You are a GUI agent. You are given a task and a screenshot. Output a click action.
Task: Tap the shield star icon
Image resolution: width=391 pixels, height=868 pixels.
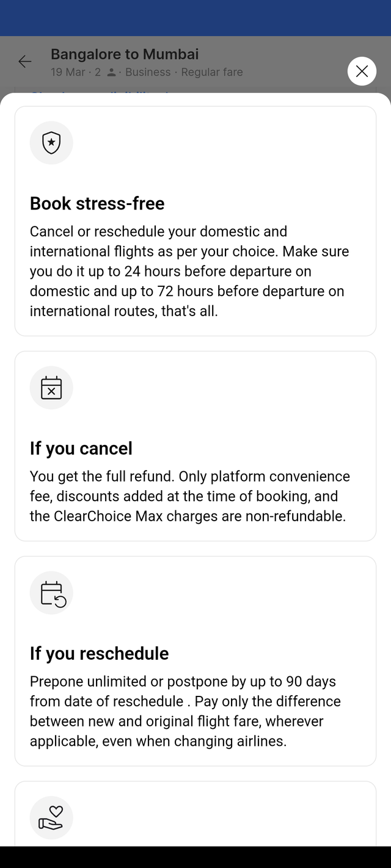(x=51, y=143)
